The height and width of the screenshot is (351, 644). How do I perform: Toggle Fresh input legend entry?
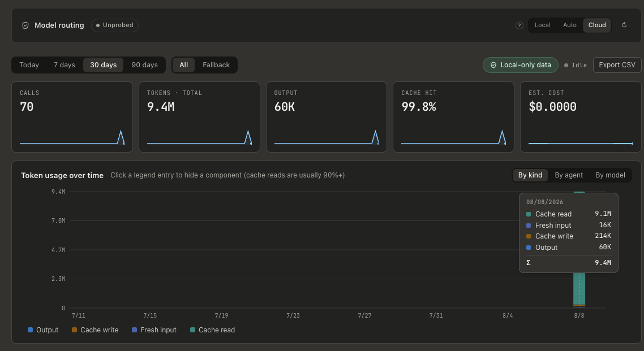coord(154,330)
